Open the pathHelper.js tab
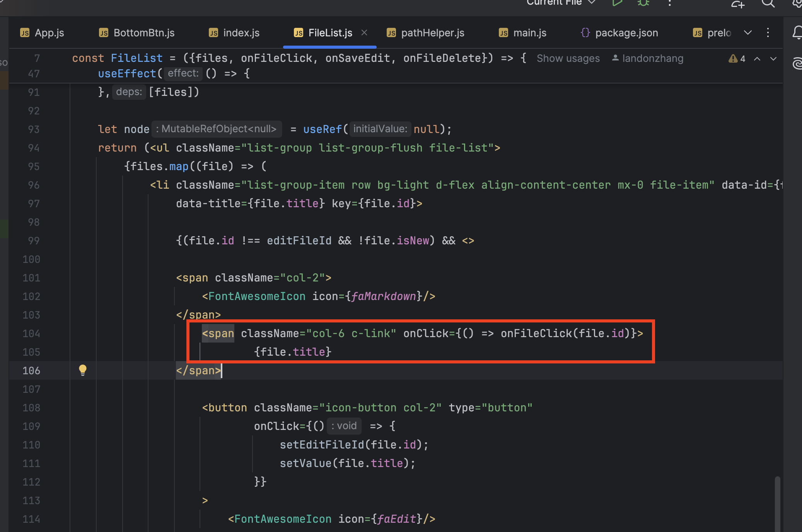This screenshot has height=532, width=802. pyautogui.click(x=426, y=33)
